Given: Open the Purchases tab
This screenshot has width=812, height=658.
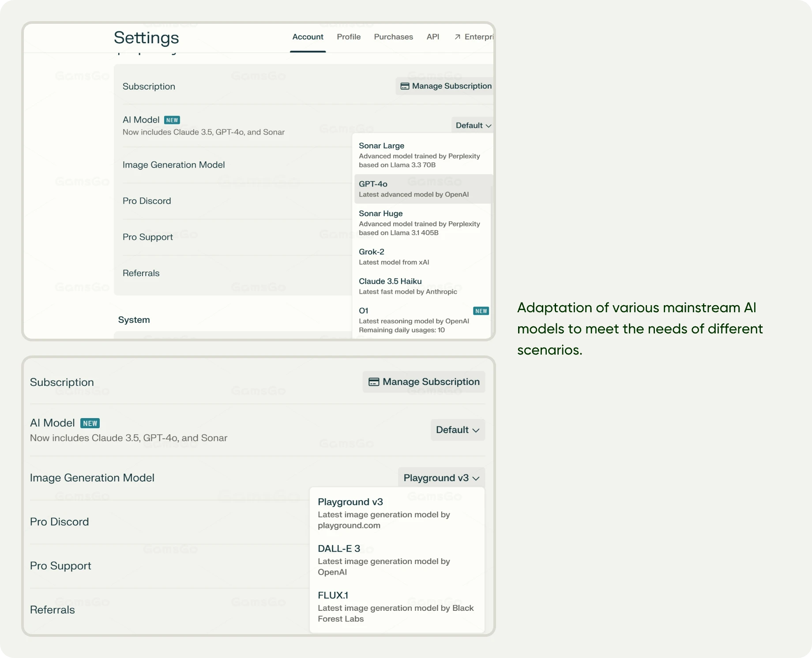Looking at the screenshot, I should pos(393,37).
